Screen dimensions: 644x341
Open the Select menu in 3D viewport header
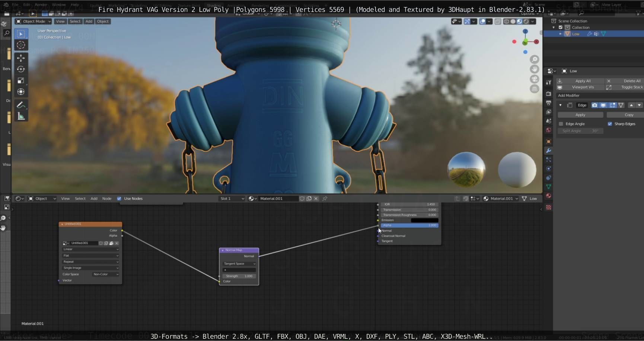75,22
